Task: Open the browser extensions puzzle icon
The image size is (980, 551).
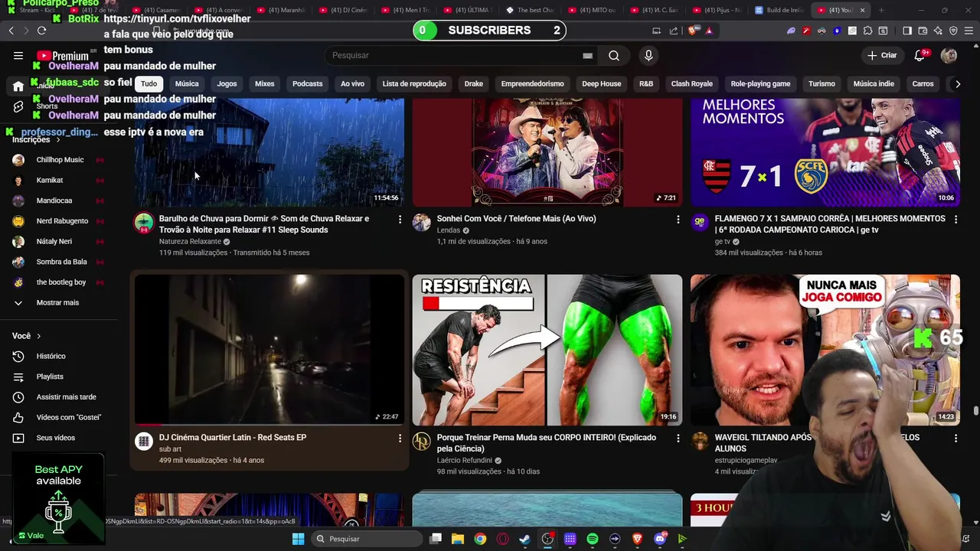Action: tap(867, 31)
